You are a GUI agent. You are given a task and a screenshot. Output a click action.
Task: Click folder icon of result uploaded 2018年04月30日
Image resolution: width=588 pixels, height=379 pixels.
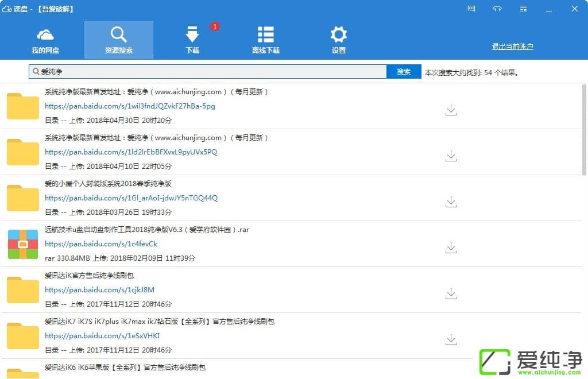[x=22, y=106]
